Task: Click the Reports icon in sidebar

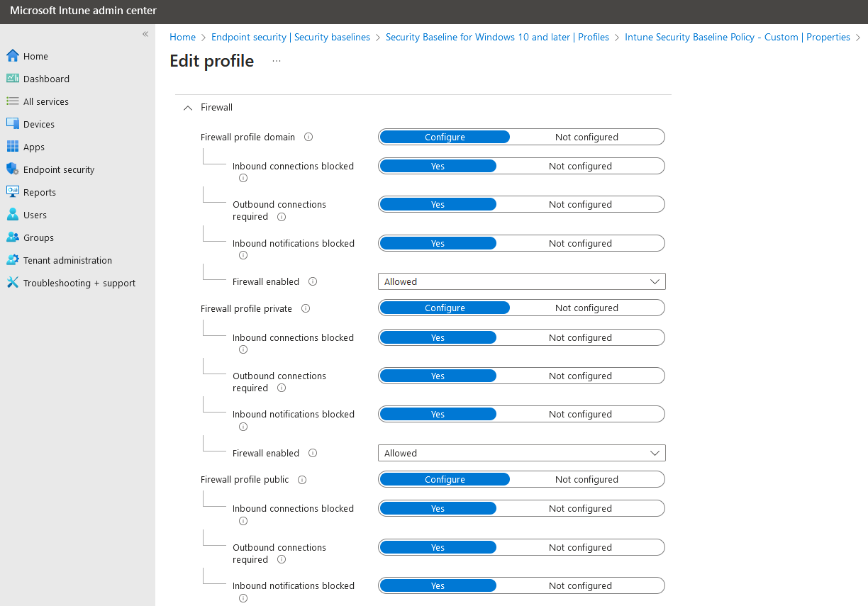Action: click(x=12, y=192)
